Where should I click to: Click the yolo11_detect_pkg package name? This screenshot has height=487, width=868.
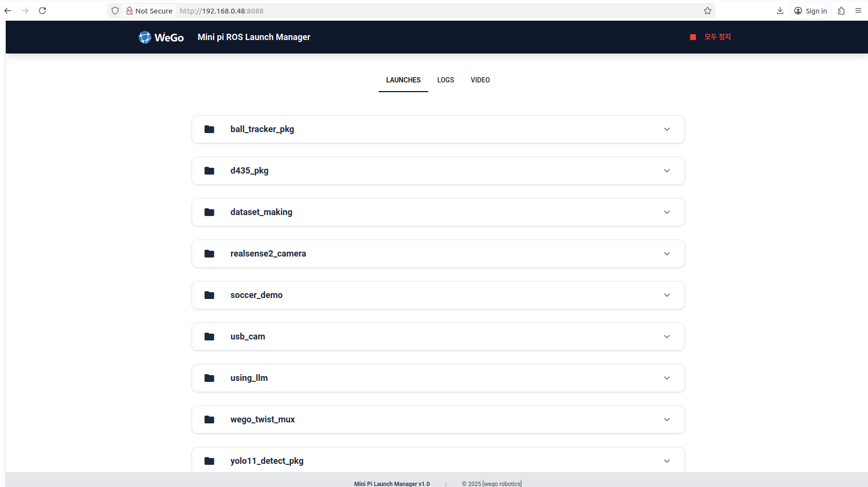267,461
